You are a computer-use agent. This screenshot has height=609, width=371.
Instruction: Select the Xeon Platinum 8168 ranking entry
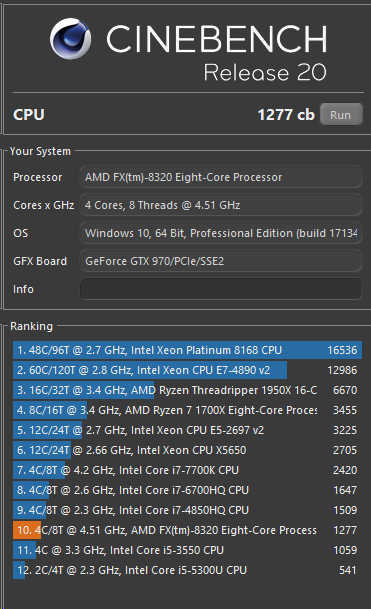pos(187,350)
